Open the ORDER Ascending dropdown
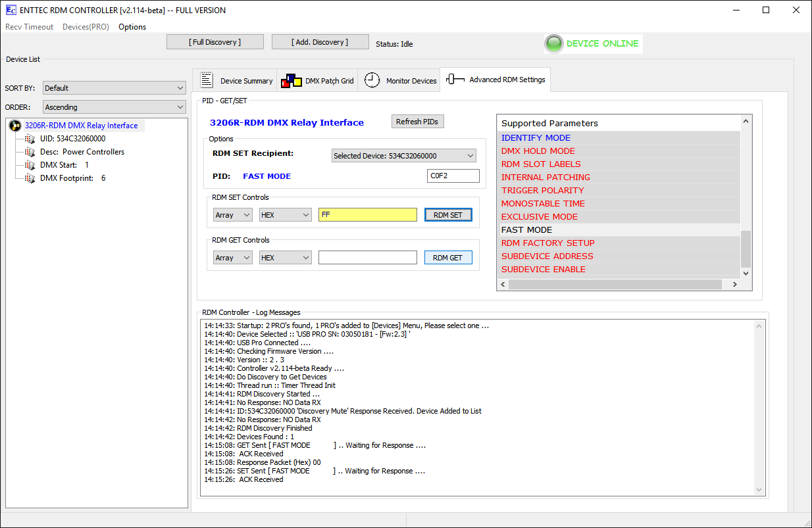The width and height of the screenshot is (812, 528). [114, 107]
